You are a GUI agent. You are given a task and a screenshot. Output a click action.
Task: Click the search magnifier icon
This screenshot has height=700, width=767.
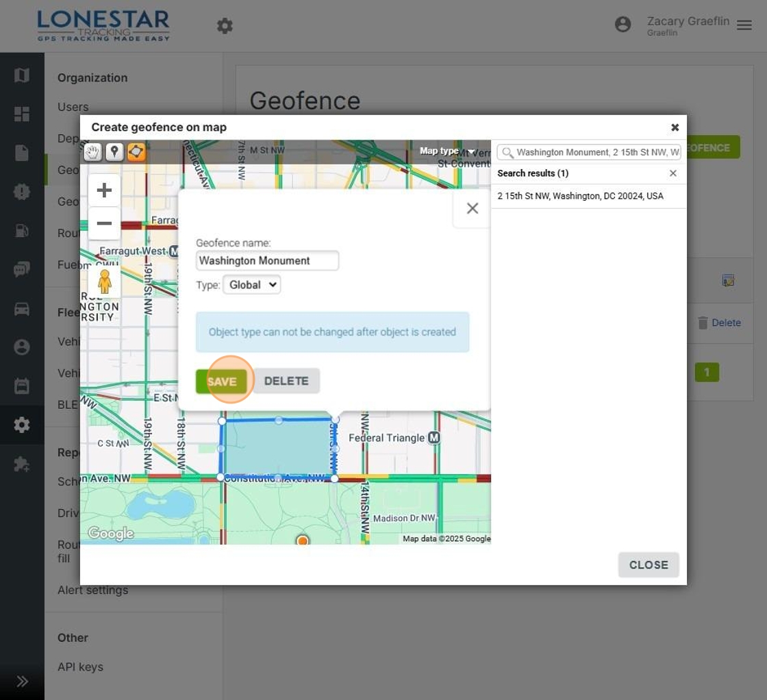(507, 153)
